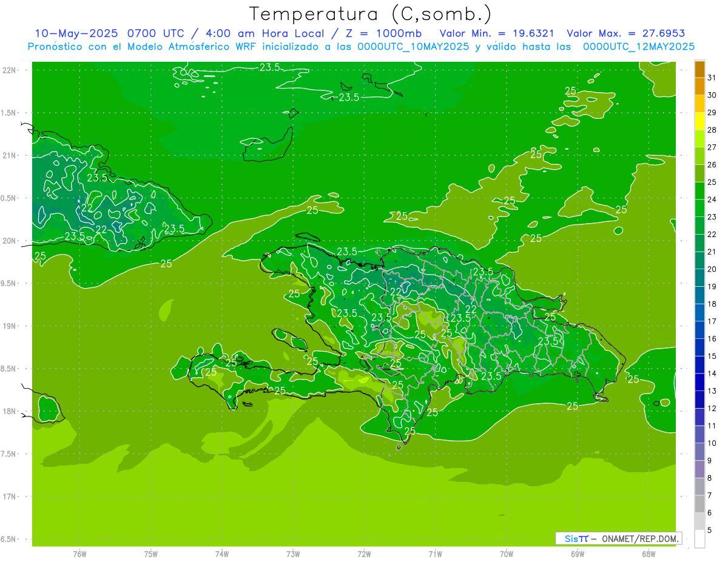This screenshot has height=562, width=728.
Task: Click the "0000UTC_12MAY2025" valid-until time
Action: (639, 47)
